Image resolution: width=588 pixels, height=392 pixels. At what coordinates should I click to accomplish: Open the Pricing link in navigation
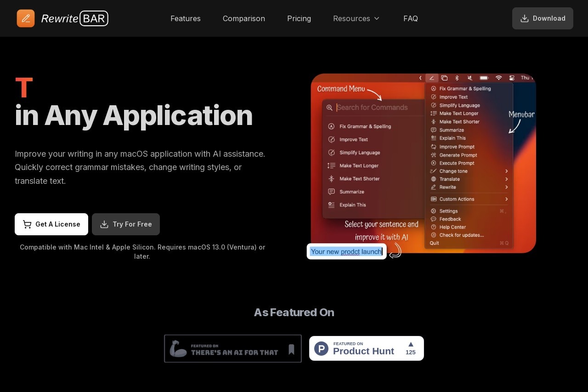click(x=299, y=18)
